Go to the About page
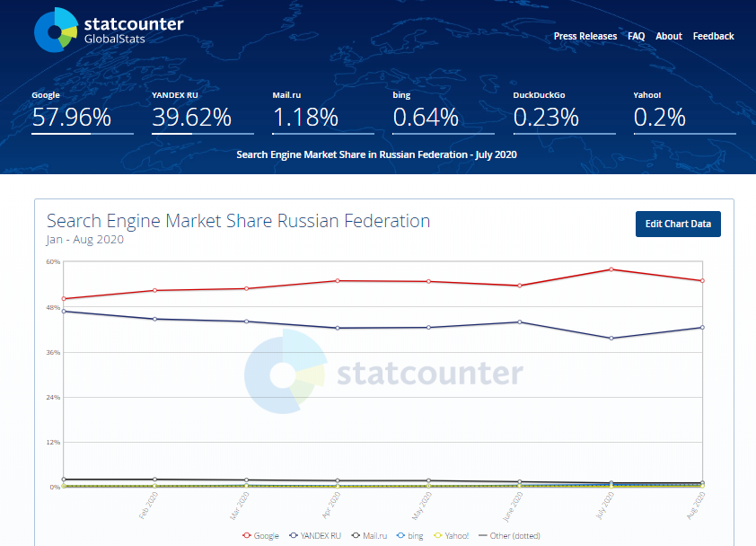 (669, 36)
